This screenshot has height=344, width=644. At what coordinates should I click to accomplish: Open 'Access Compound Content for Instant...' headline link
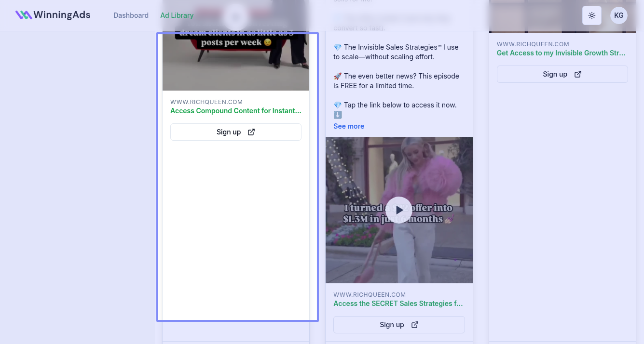[x=235, y=111]
